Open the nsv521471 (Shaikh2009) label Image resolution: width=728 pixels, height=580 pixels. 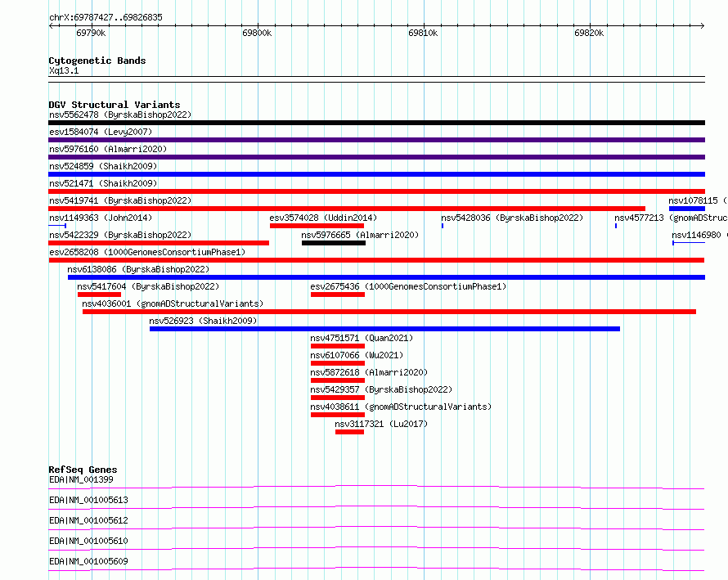coord(103,183)
